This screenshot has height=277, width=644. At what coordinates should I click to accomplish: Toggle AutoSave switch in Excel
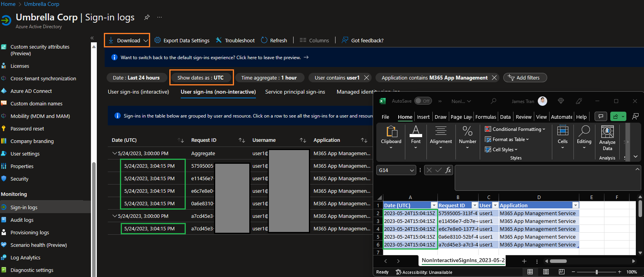coord(423,101)
